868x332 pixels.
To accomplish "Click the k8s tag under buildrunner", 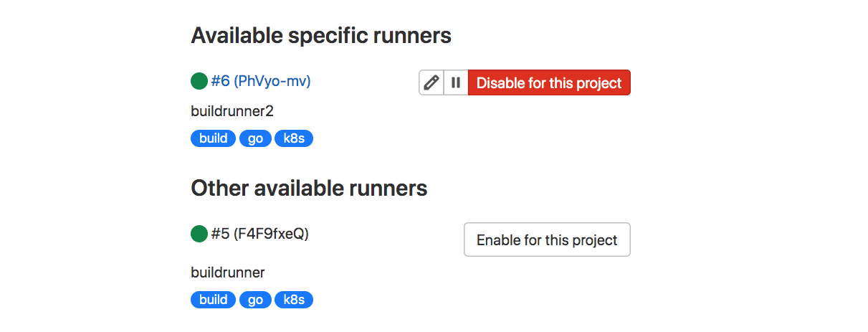I will coord(294,300).
